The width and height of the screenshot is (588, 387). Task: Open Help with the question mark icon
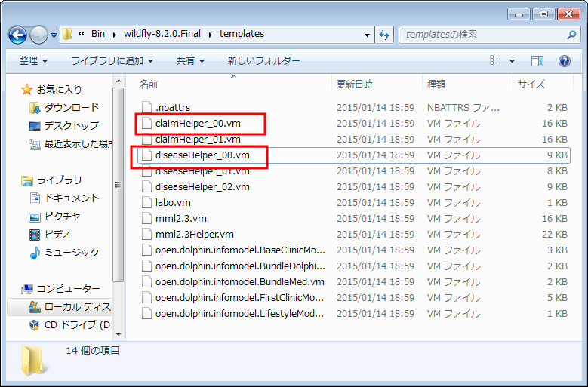pos(565,60)
